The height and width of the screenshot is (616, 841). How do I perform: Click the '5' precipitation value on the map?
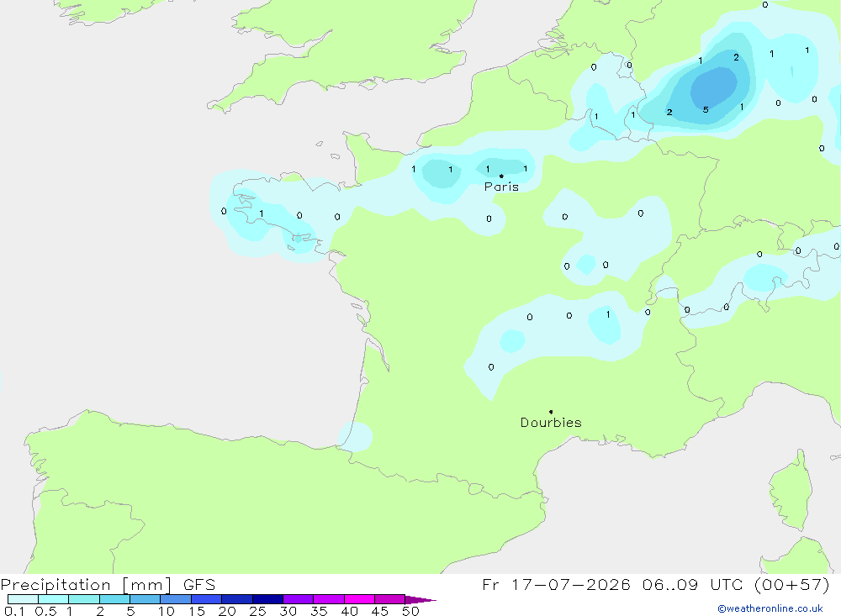706,109
